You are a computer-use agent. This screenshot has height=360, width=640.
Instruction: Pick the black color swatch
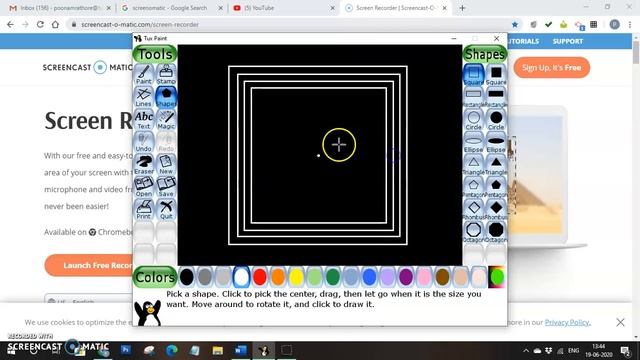tap(187, 277)
